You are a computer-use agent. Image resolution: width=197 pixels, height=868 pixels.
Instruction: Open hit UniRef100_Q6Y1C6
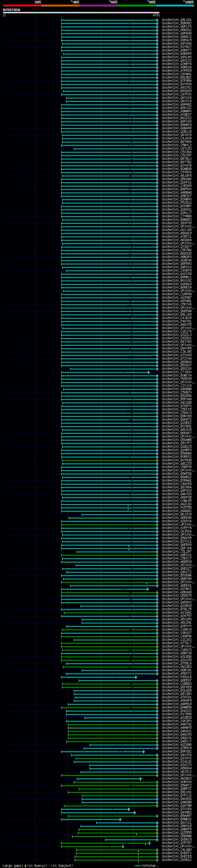point(177,98)
